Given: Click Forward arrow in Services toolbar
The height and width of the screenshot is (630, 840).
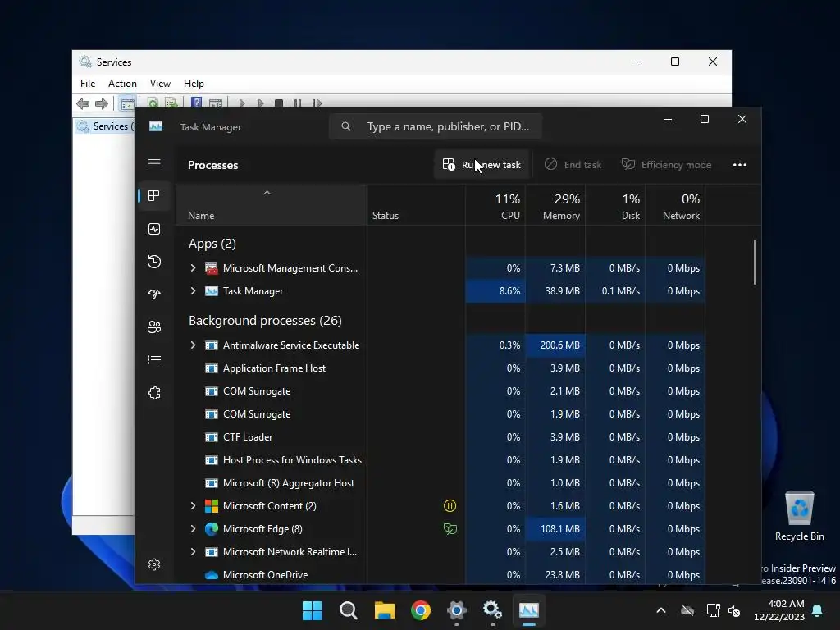Looking at the screenshot, I should click(x=101, y=103).
